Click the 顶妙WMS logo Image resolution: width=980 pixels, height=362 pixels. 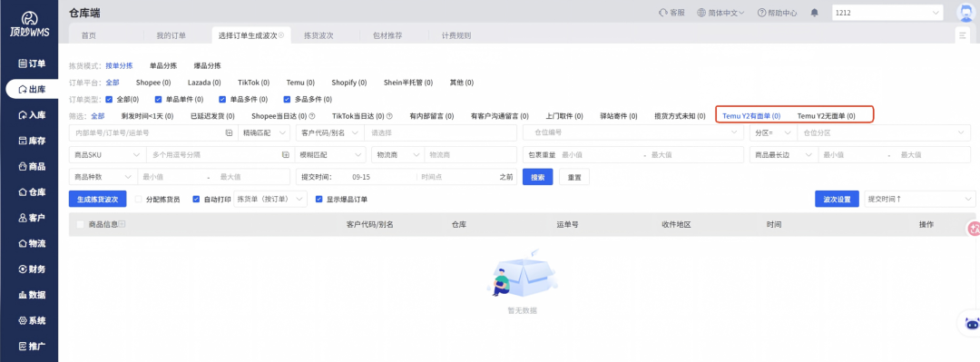29,24
